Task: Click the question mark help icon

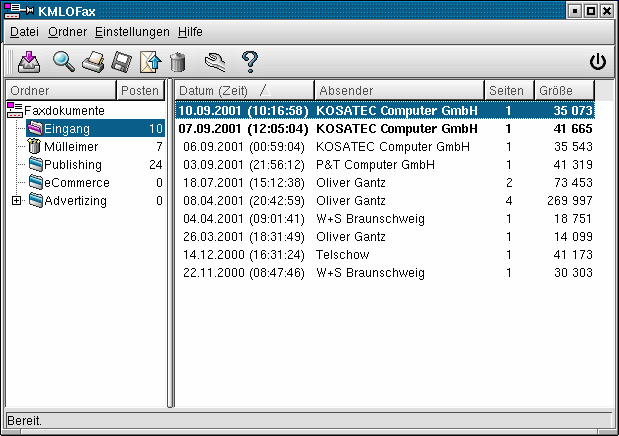Action: point(249,62)
